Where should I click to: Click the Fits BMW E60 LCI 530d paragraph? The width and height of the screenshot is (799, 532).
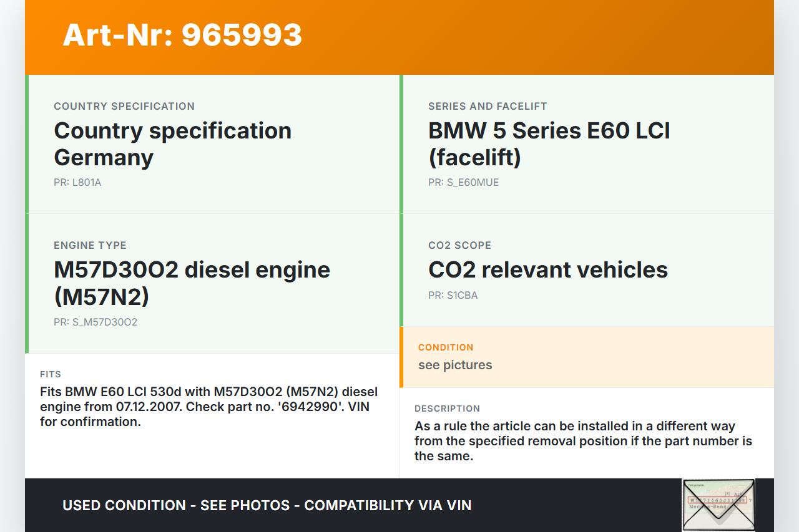click(x=208, y=407)
